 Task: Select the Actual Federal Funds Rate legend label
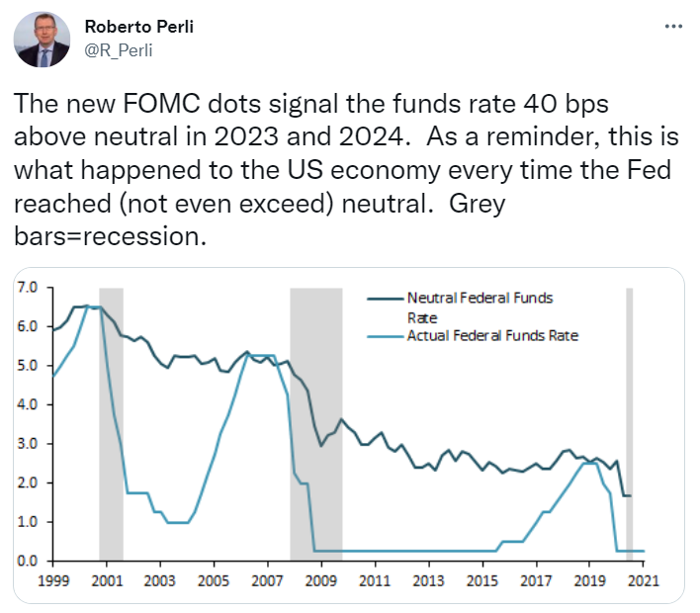pos(491,336)
